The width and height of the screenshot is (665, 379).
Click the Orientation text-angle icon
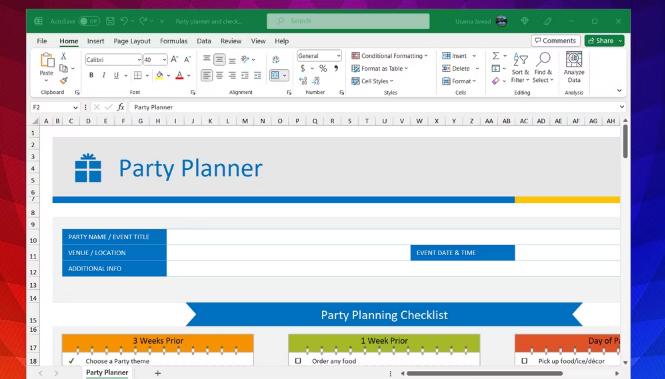[x=245, y=59]
